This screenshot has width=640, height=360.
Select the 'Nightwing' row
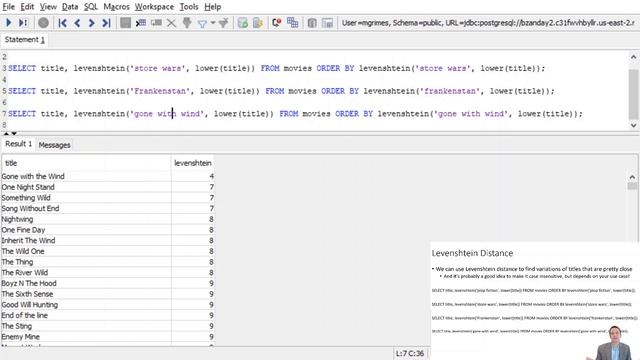click(x=108, y=219)
